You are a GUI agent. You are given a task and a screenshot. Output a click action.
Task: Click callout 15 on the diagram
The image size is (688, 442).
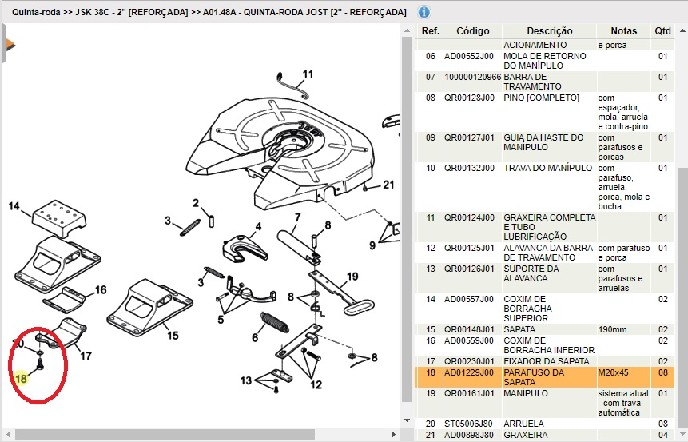(x=173, y=336)
